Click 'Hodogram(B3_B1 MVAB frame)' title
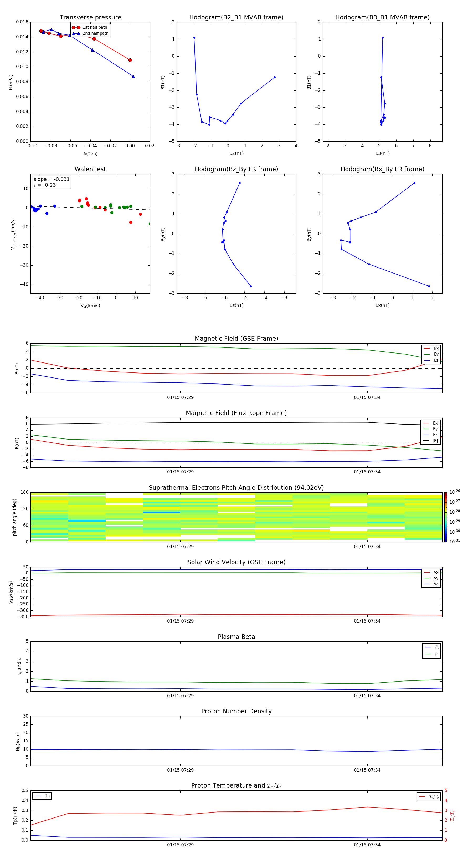Viewport: 473px width, 868px height. click(x=382, y=18)
